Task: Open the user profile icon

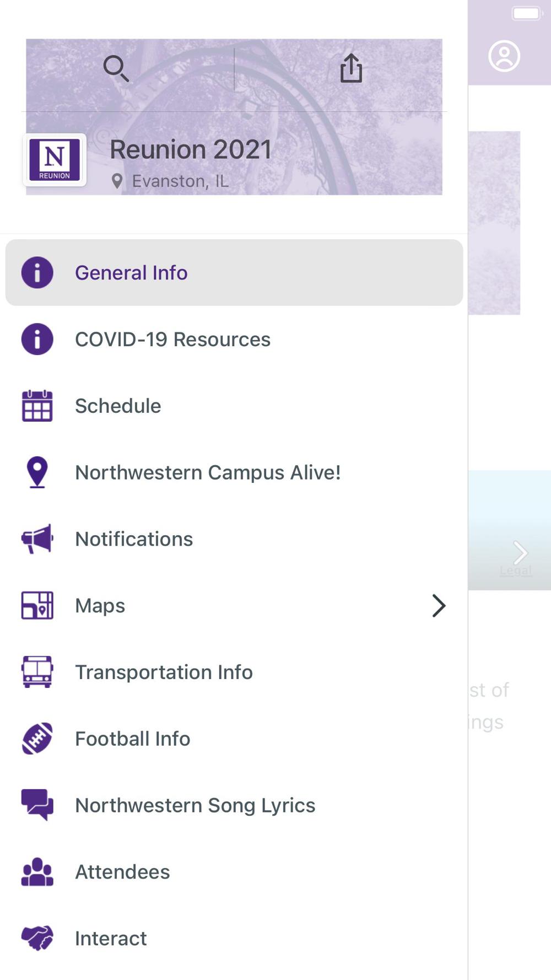Action: point(504,56)
